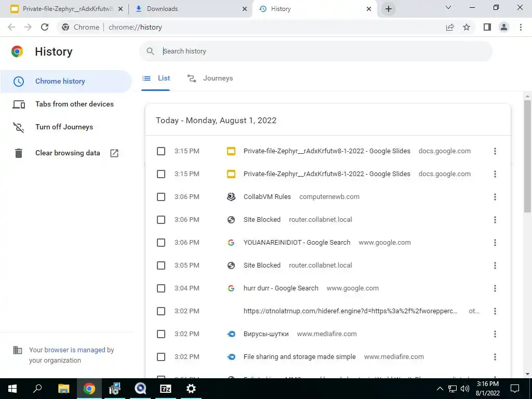
Task: Open the notification center icon
Action: (x=515, y=389)
